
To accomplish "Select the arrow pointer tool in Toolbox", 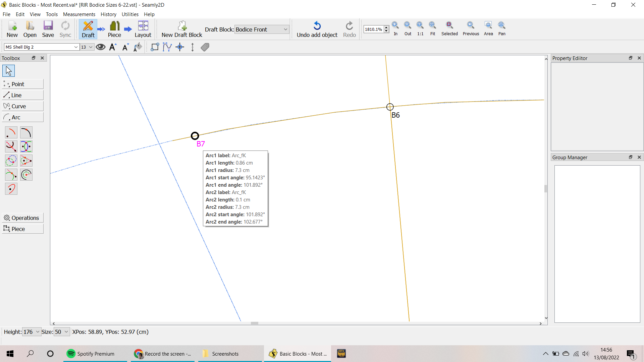I will click(8, 71).
